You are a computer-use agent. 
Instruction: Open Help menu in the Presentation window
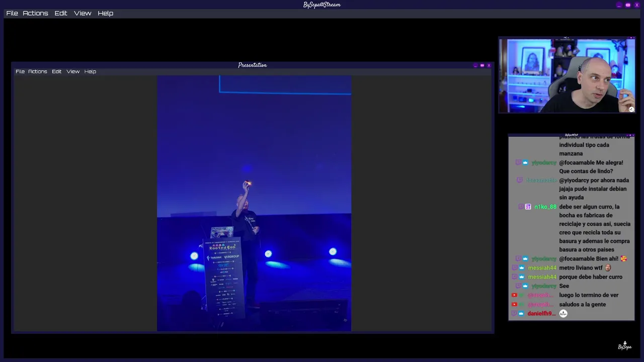click(x=90, y=71)
